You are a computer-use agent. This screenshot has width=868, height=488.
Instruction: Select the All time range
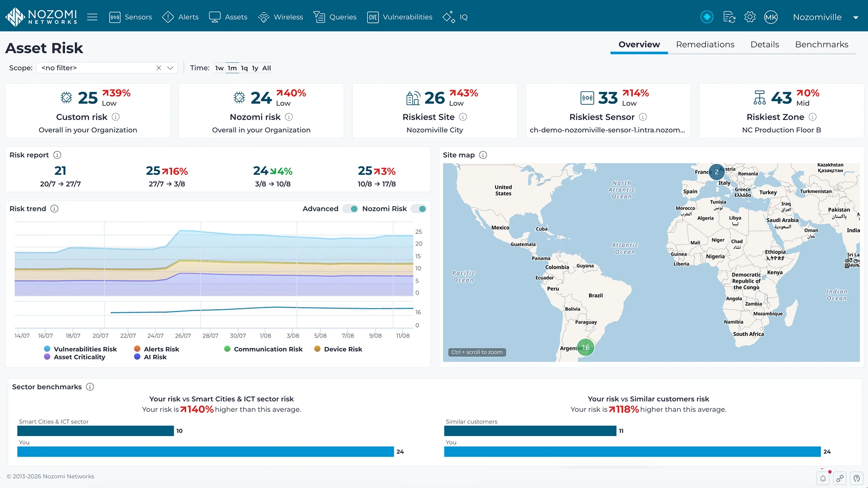pos(267,68)
